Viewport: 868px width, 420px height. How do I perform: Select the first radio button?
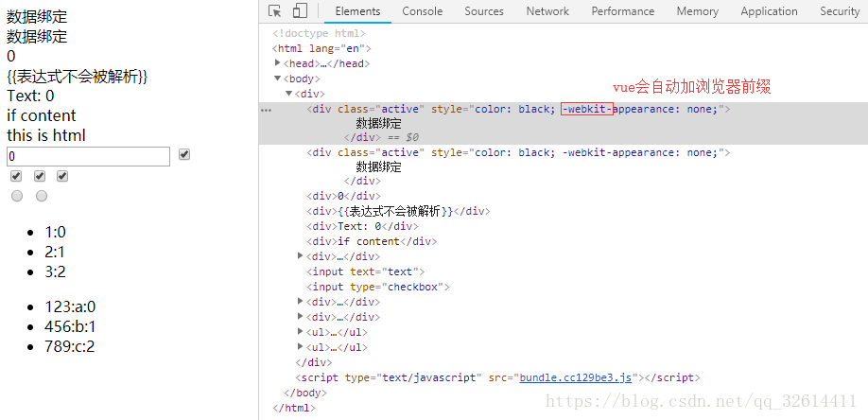(17, 196)
